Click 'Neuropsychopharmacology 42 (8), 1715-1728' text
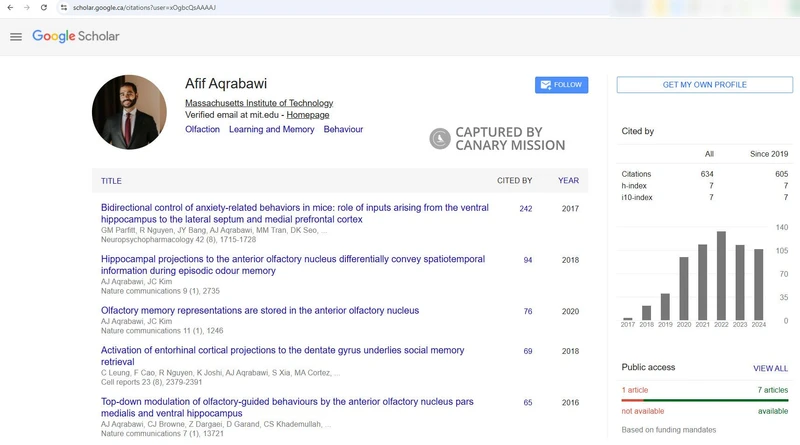Viewport: 800px width, 445px height. (x=178, y=239)
